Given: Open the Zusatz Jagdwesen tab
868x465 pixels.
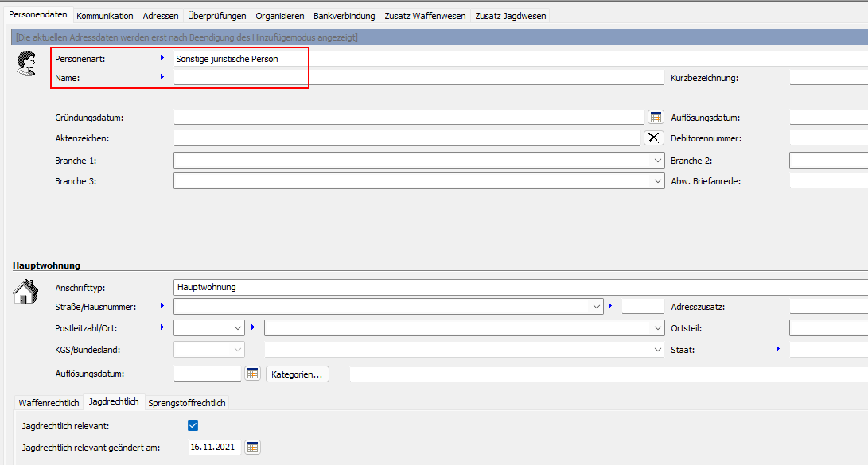Looking at the screenshot, I should 510,16.
